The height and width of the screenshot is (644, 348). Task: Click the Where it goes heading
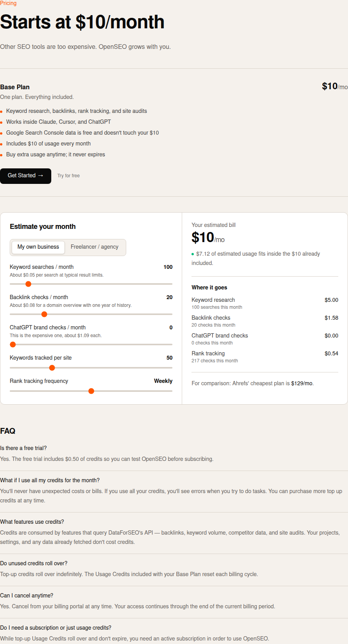click(x=209, y=287)
